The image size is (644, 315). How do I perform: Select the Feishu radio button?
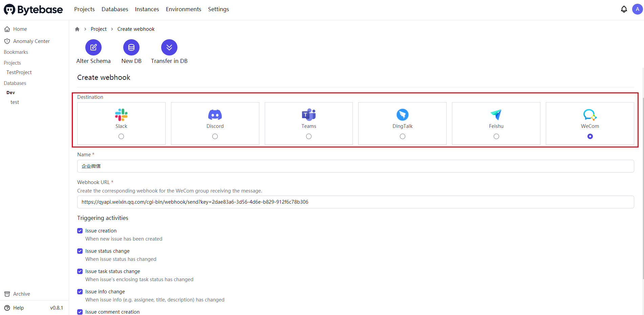(496, 136)
